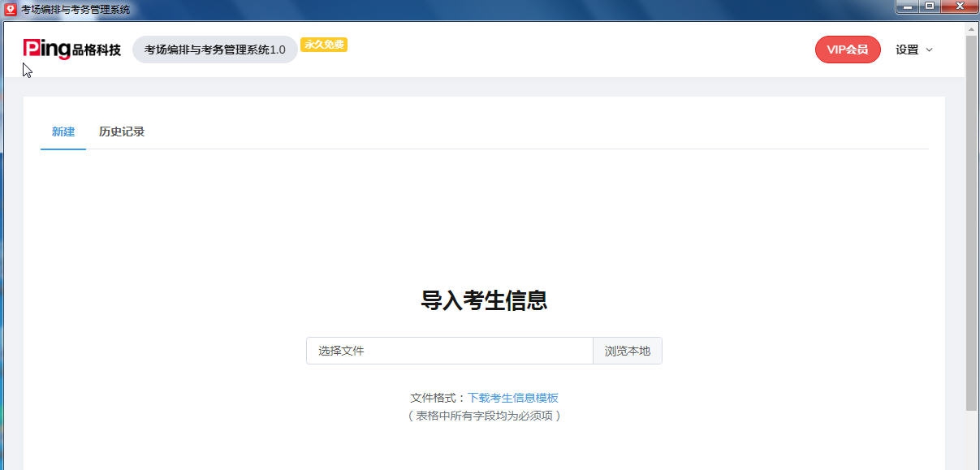Click the scrollbar down arrow
The height and width of the screenshot is (470, 980).
973,464
